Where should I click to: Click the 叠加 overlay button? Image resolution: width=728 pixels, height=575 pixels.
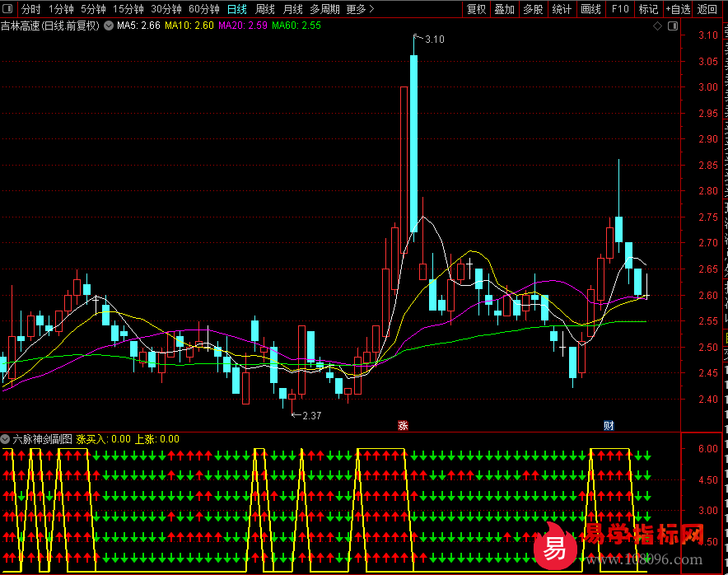(x=505, y=9)
